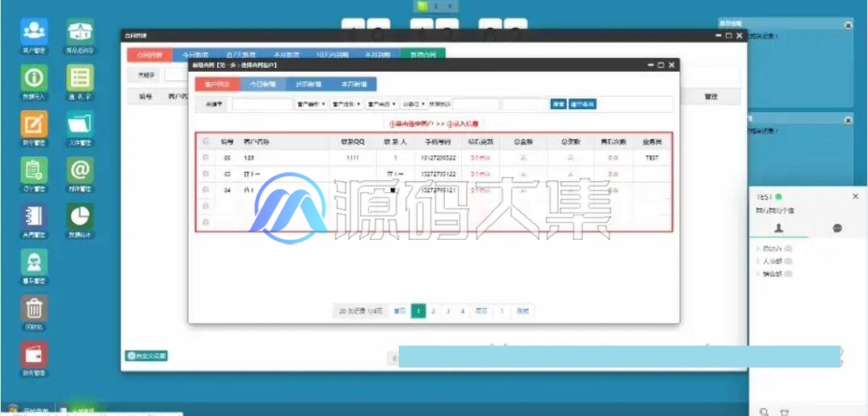Open the first dropdown after the keyword field
This screenshot has height=416, width=868.
click(x=312, y=104)
